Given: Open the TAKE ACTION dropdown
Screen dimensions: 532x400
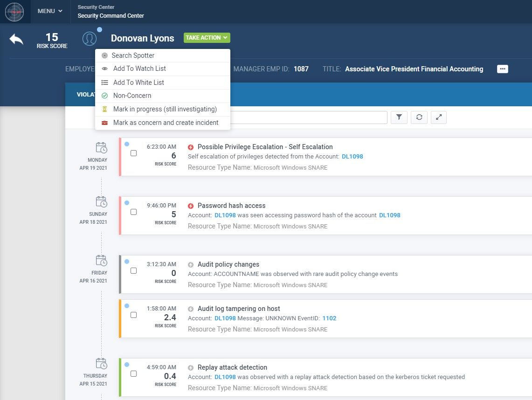Looking at the screenshot, I should [x=207, y=37].
